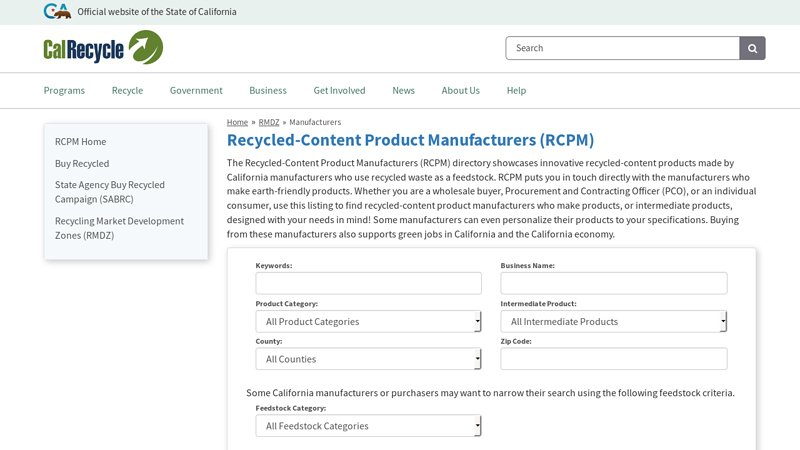Image resolution: width=800 pixels, height=450 pixels.
Task: Expand the Intermediate Product dropdown
Action: click(613, 321)
